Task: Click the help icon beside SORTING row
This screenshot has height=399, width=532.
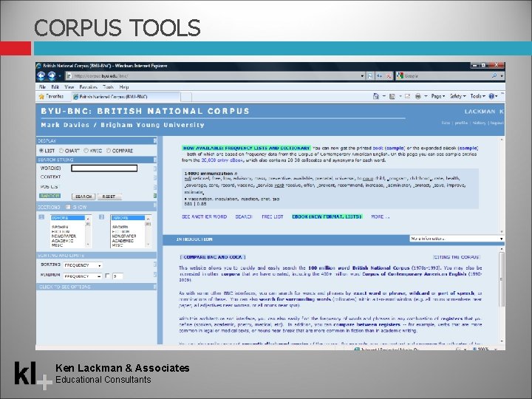Action: 155,265
